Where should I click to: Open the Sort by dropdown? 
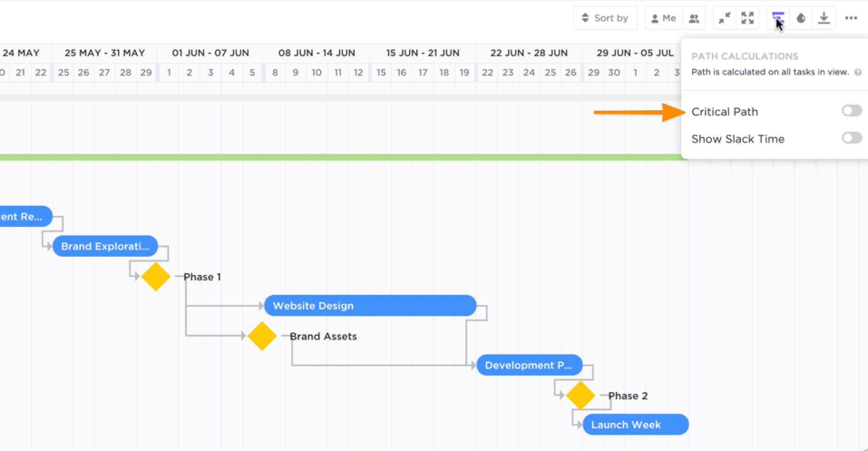point(605,18)
